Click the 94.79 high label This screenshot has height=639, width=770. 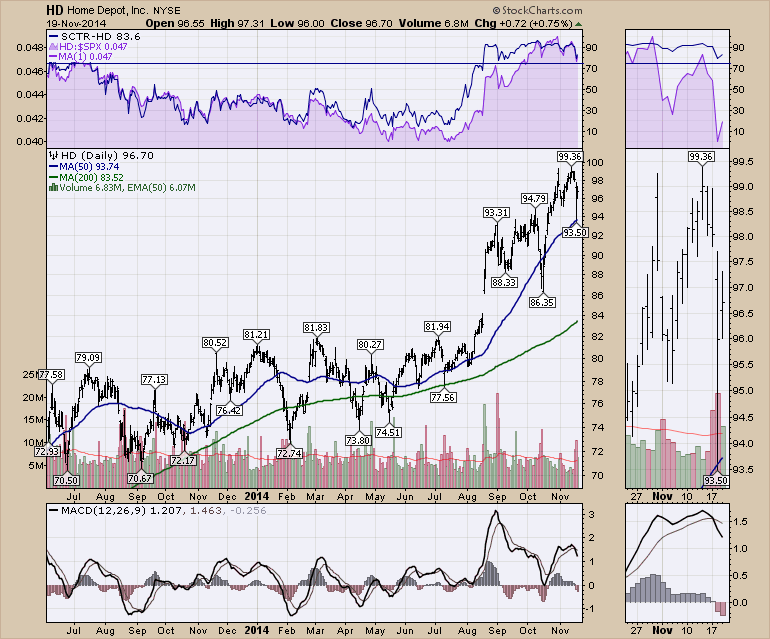pos(534,198)
